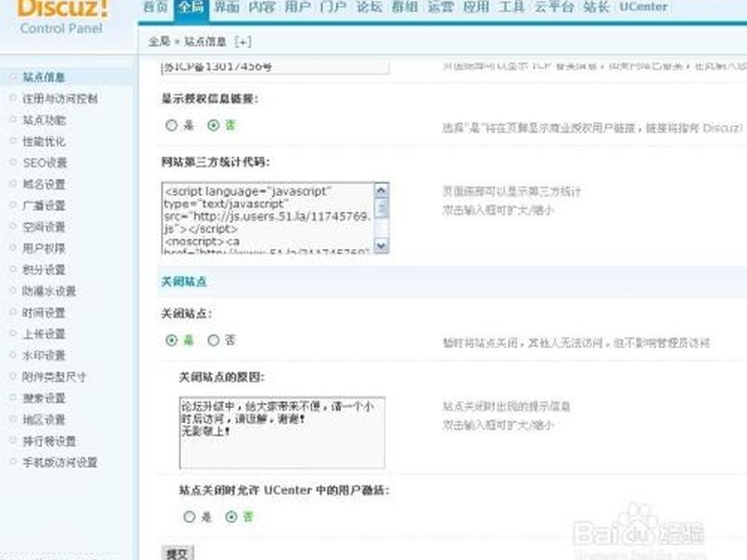Focus the 关闭站点的原因 textarea
This screenshot has height=560, width=747.
tap(282, 432)
